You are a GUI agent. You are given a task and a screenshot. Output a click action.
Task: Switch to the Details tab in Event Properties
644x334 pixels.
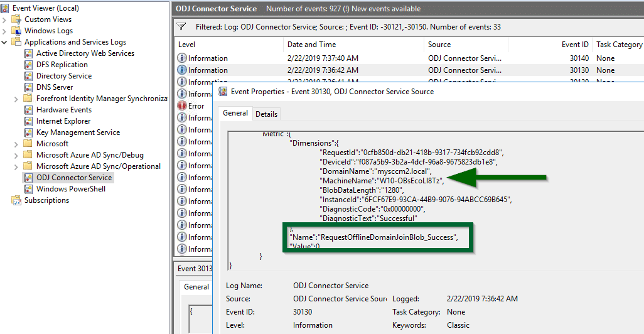pyautogui.click(x=266, y=114)
